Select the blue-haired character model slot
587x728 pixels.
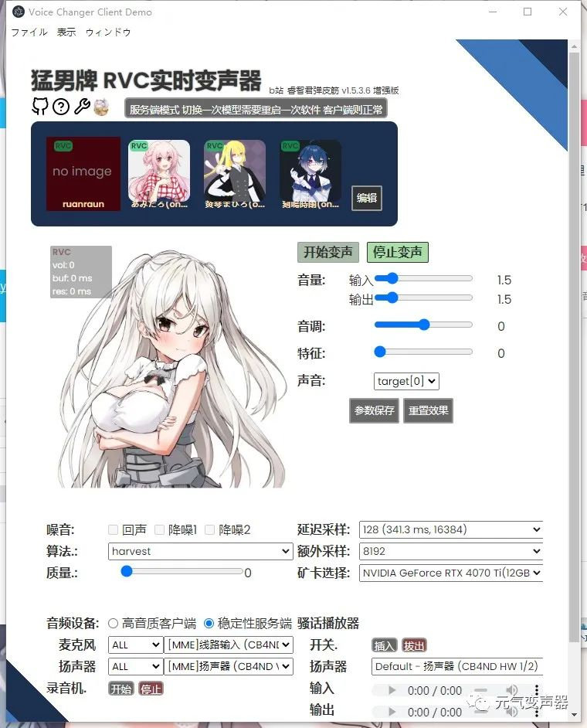[310, 175]
